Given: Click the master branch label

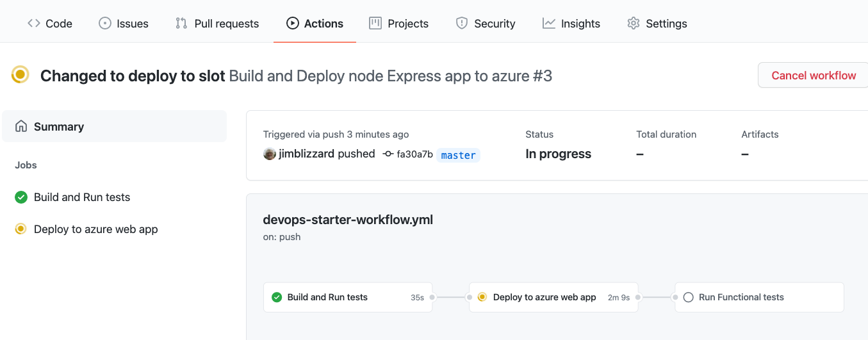Looking at the screenshot, I should coord(459,155).
